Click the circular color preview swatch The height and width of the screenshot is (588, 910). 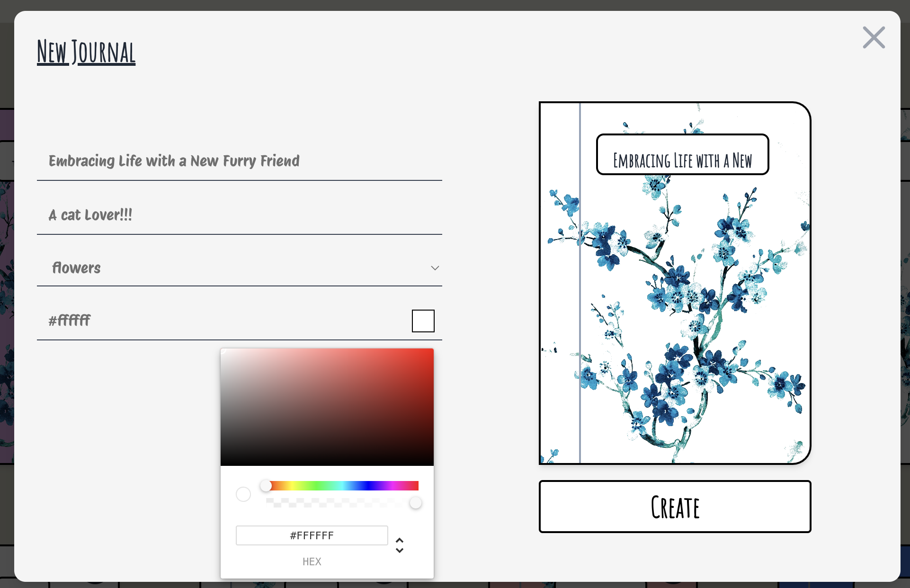[x=243, y=494]
